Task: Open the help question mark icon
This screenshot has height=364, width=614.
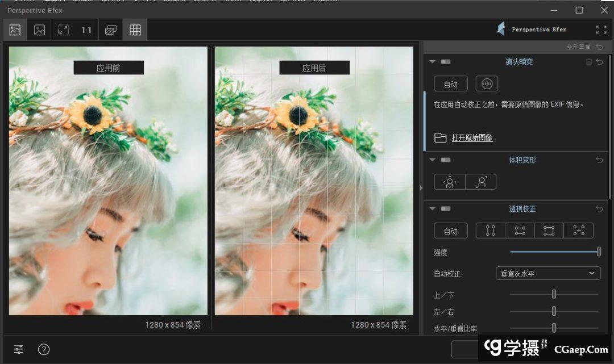Action: tap(44, 349)
